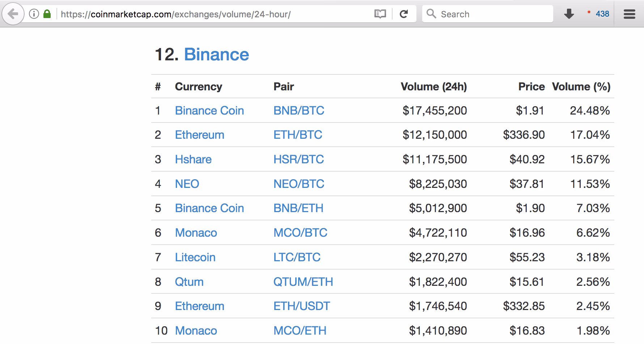Toggle Reader View mode
Viewport: 644px width, 344px height.
point(380,14)
